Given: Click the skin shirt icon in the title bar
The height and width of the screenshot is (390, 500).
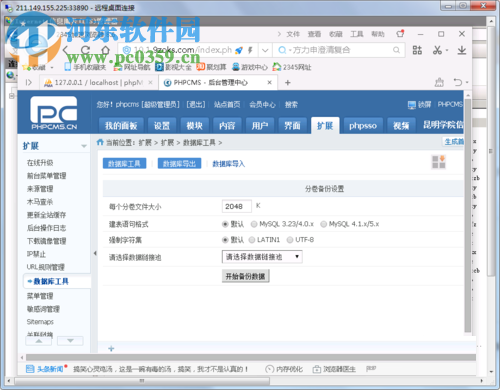Looking at the screenshot, I should tap(400, 33).
